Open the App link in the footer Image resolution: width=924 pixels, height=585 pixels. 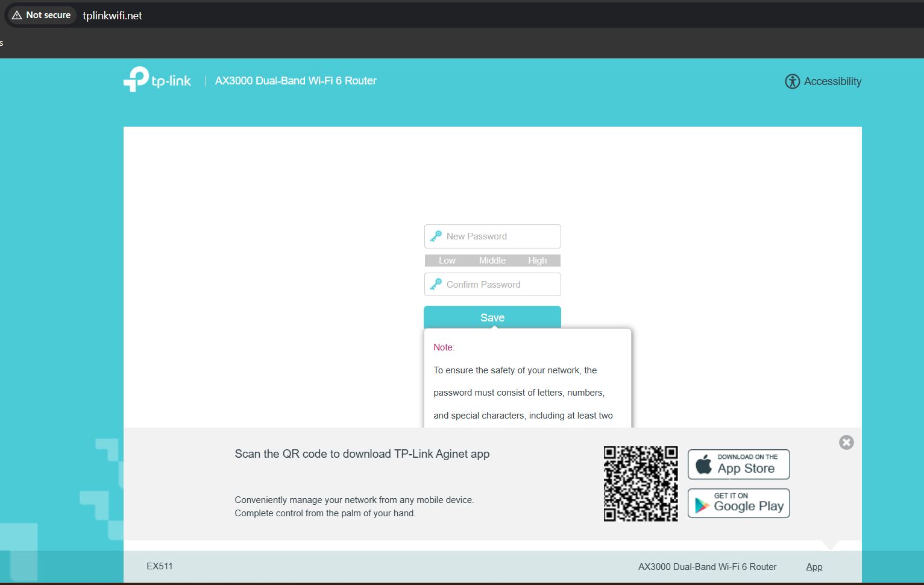(814, 566)
